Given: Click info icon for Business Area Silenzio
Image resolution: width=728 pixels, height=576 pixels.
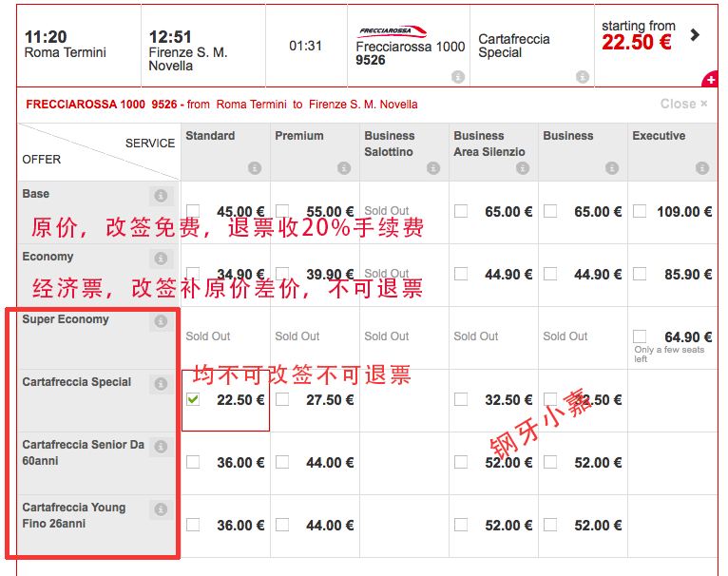Looking at the screenshot, I should point(522,168).
